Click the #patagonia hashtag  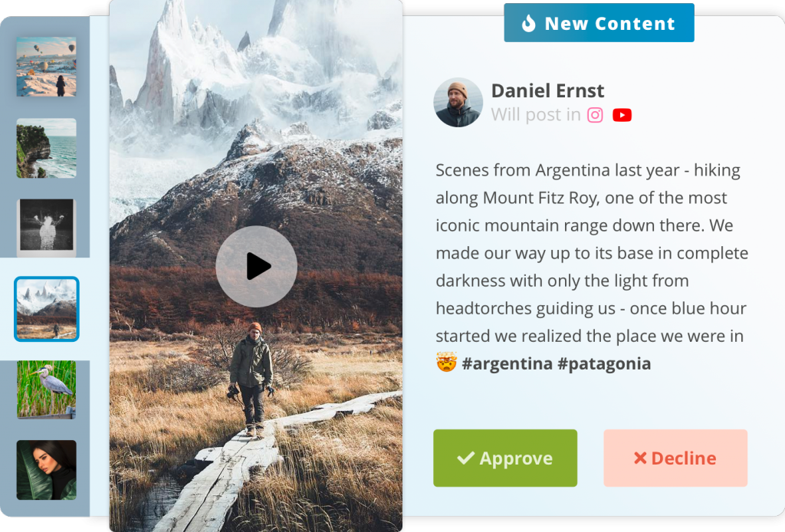pos(604,364)
